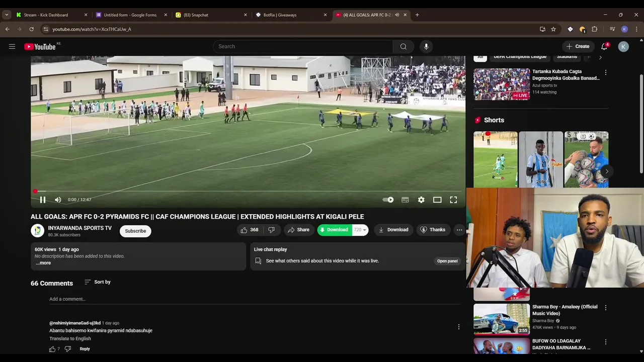Switch to BotRix Giveaways tab
The width and height of the screenshot is (644, 362).
[x=290, y=15]
